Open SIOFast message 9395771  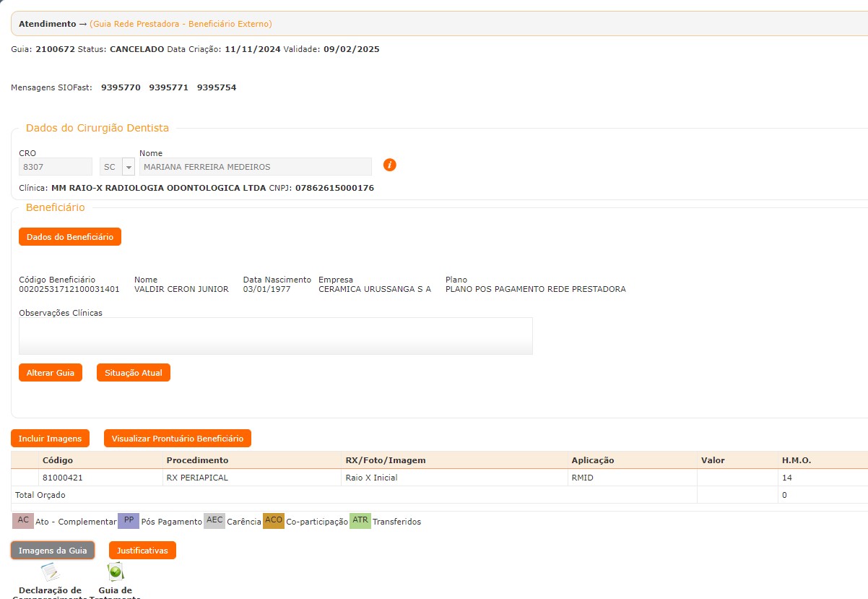[168, 87]
